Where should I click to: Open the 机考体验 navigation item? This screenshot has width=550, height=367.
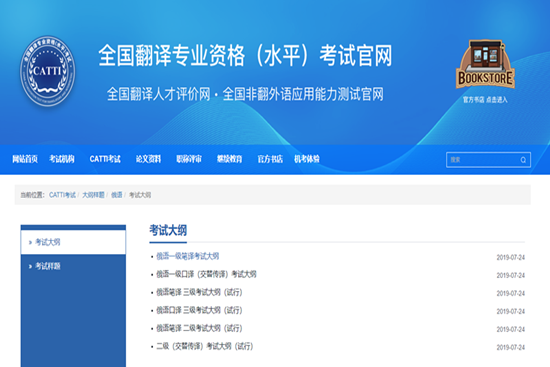(x=307, y=159)
